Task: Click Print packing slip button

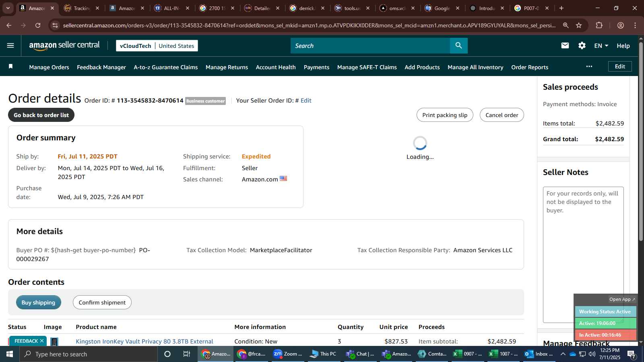Action: (445, 115)
